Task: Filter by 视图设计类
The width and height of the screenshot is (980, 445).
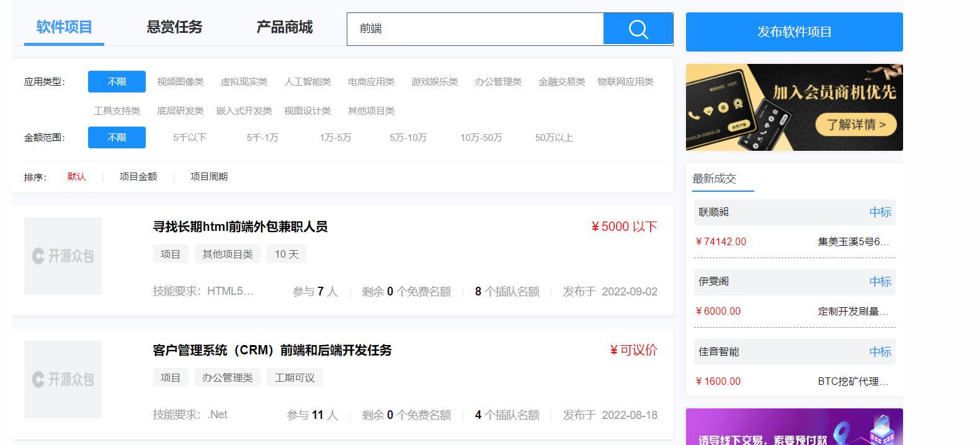Action: [308, 111]
